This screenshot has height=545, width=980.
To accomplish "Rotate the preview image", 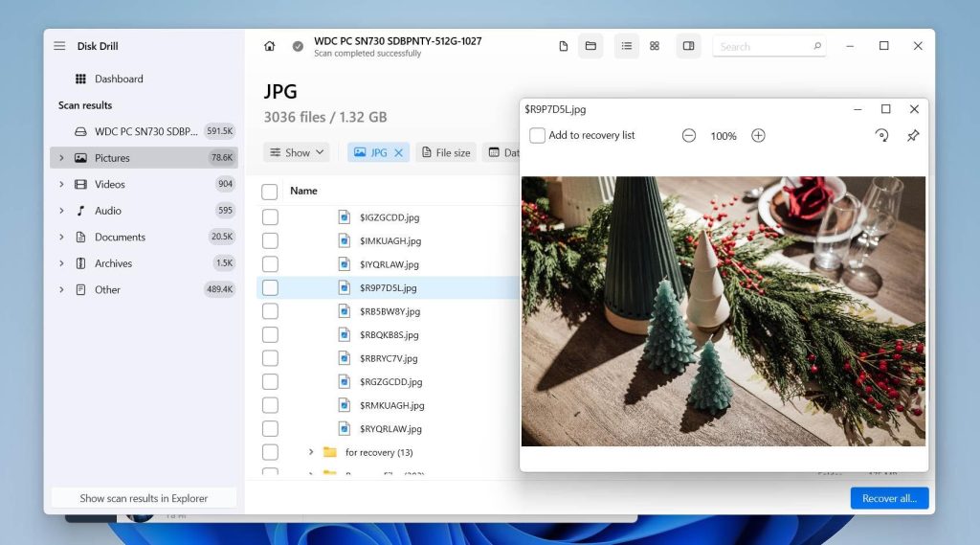I will 881,135.
